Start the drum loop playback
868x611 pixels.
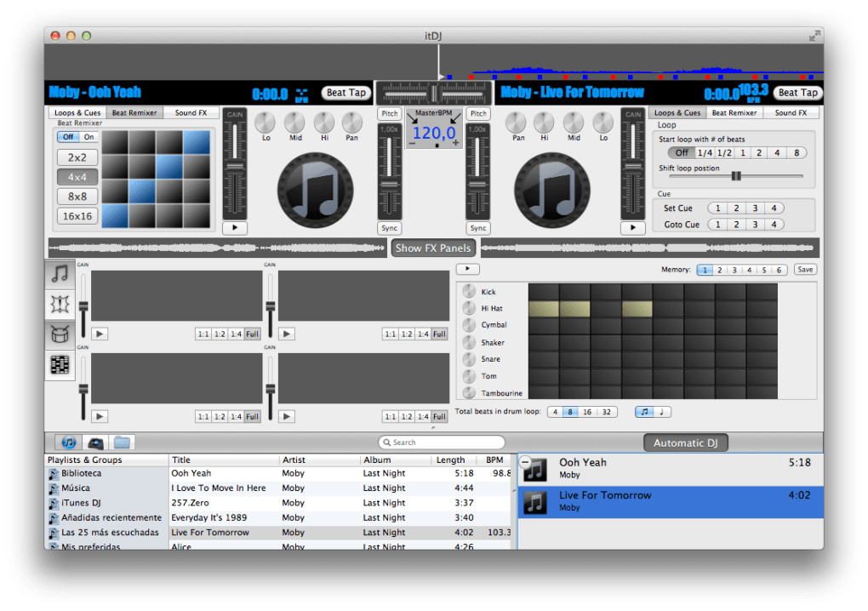tap(468, 270)
